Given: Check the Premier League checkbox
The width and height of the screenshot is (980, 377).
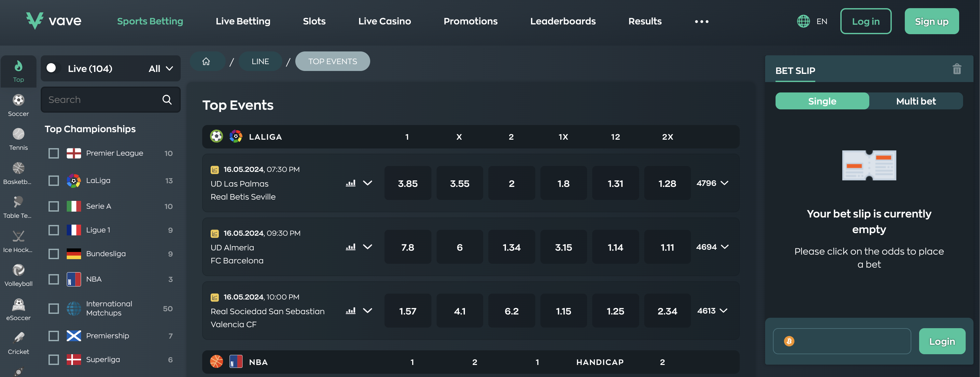Looking at the screenshot, I should click(54, 153).
